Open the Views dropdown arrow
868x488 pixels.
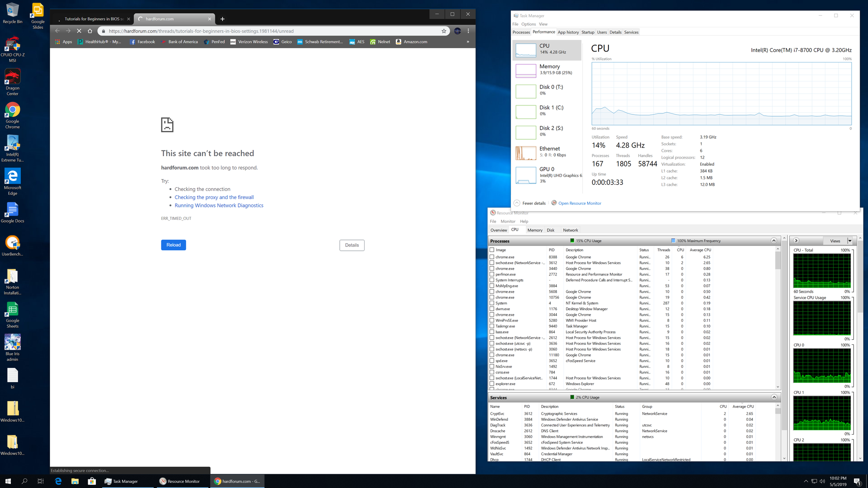(x=849, y=241)
